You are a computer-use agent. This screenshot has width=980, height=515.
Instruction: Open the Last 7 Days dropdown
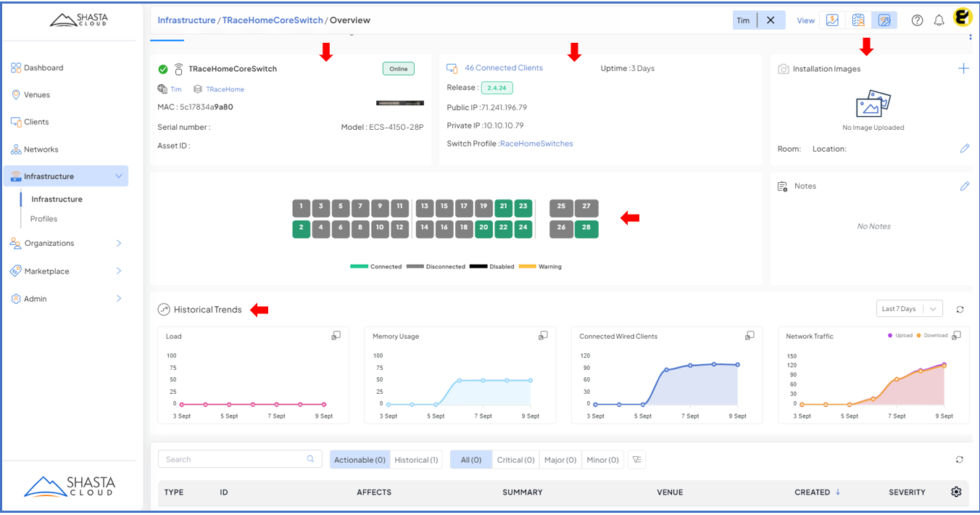[909, 309]
